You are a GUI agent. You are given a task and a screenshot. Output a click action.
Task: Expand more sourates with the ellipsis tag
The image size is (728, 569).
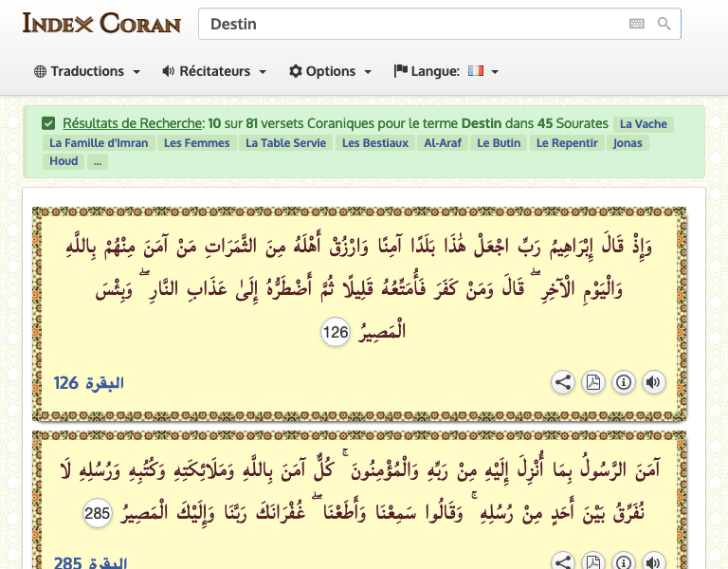click(x=98, y=162)
